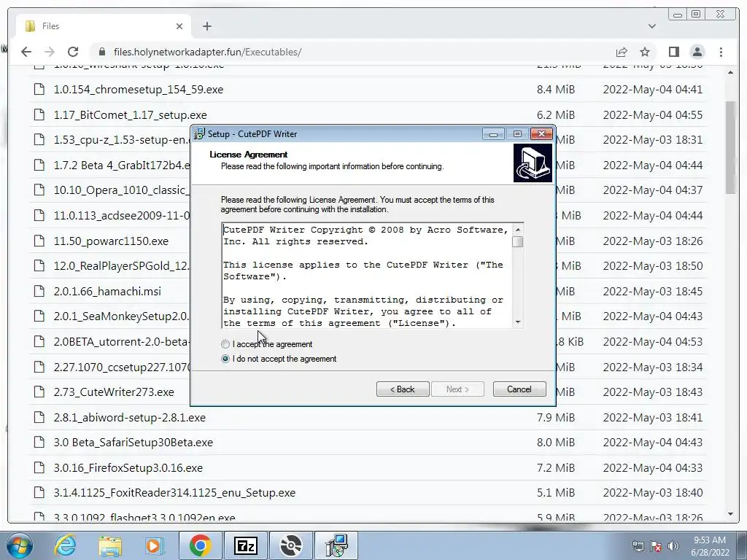Click 2.0.1.66_hamachi.msi file link
The height and width of the screenshot is (560, 747).
(107, 292)
